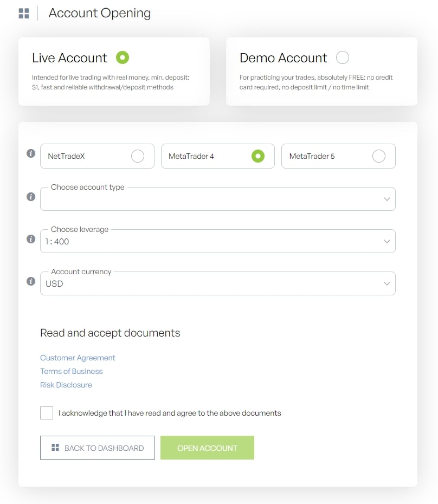The width and height of the screenshot is (438, 504).
Task: Tick the acknowledge documents checkbox
Action: 47,413
